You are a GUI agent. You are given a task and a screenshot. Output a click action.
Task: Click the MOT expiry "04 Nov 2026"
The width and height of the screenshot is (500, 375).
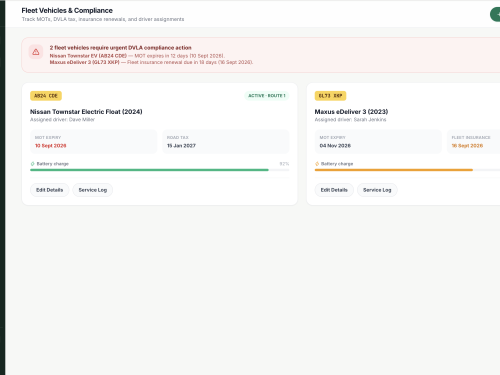pos(335,146)
